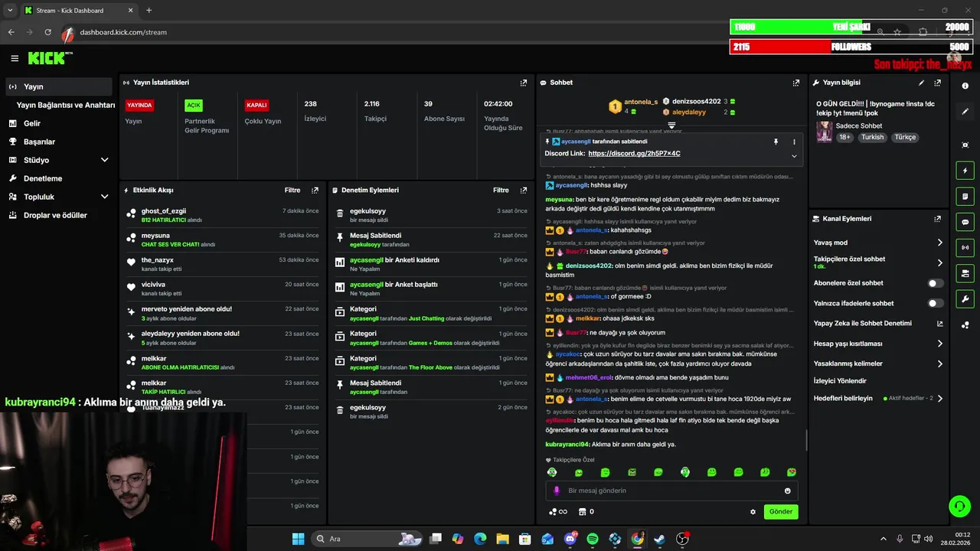Open Steam from the taskbar
Viewport: 980px width, 551px height.
click(x=659, y=539)
